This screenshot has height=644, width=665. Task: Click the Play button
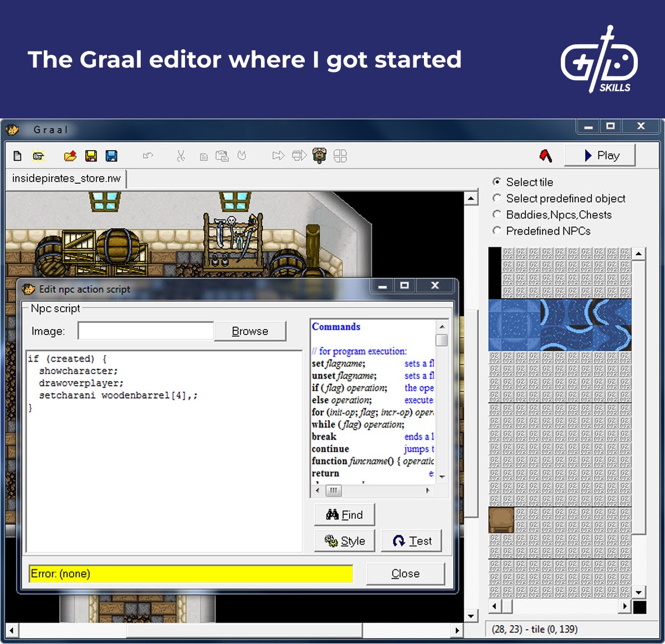click(x=600, y=156)
